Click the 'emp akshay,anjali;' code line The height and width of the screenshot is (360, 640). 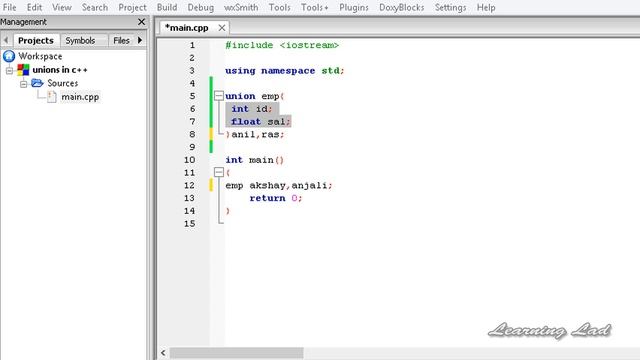(x=279, y=185)
